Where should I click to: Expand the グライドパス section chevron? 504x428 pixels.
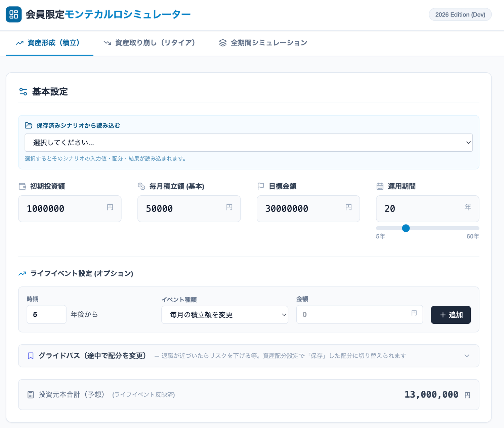click(467, 356)
